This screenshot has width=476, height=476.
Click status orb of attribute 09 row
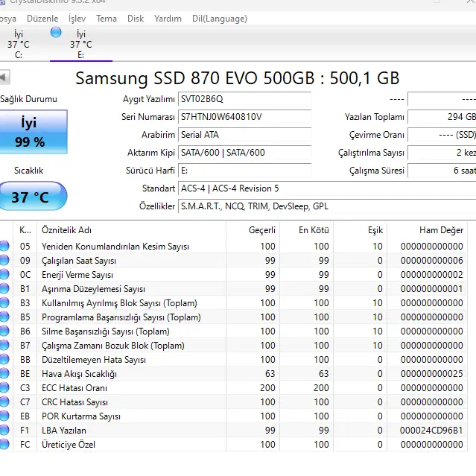(4, 260)
